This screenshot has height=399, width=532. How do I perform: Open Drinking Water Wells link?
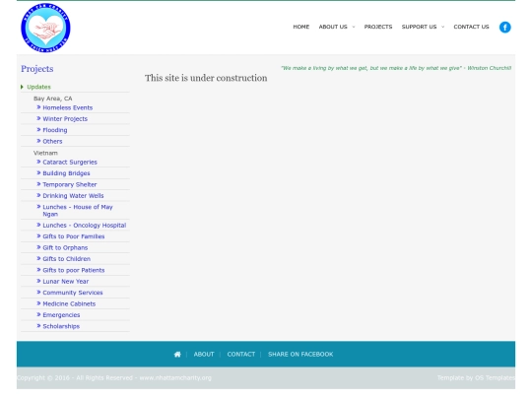73,196
